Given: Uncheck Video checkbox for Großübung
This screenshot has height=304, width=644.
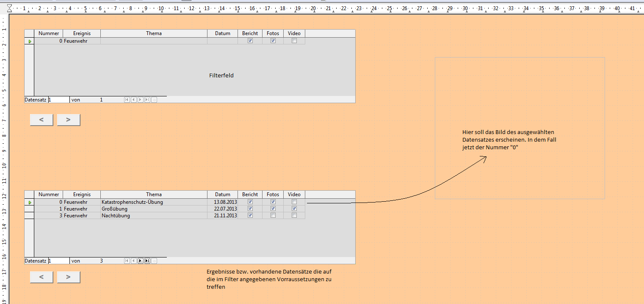Looking at the screenshot, I should click(294, 209).
